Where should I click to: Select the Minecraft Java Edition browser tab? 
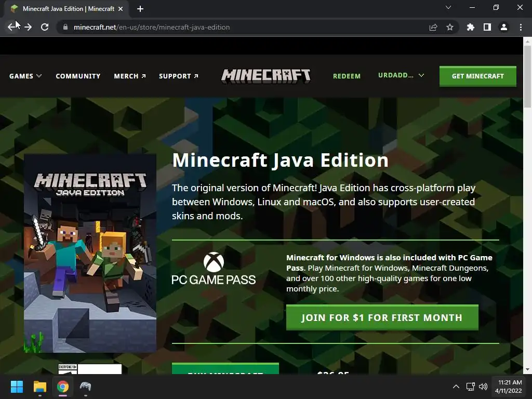[x=66, y=9]
